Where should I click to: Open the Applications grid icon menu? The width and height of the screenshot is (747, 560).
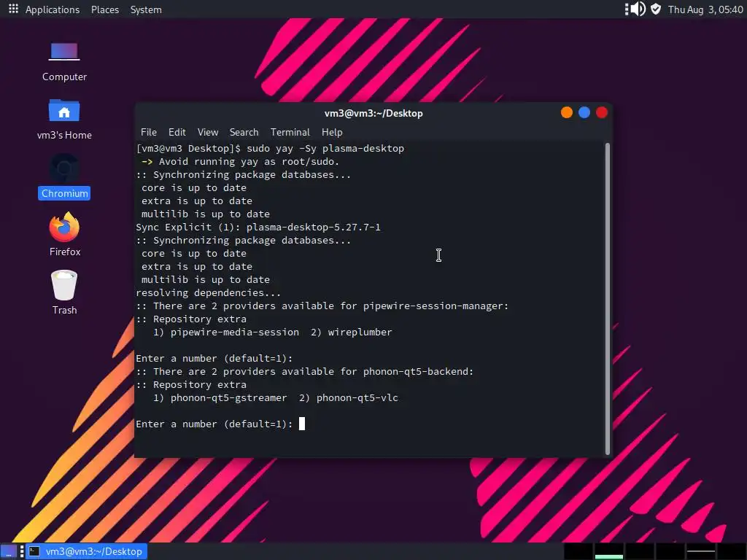tap(13, 9)
